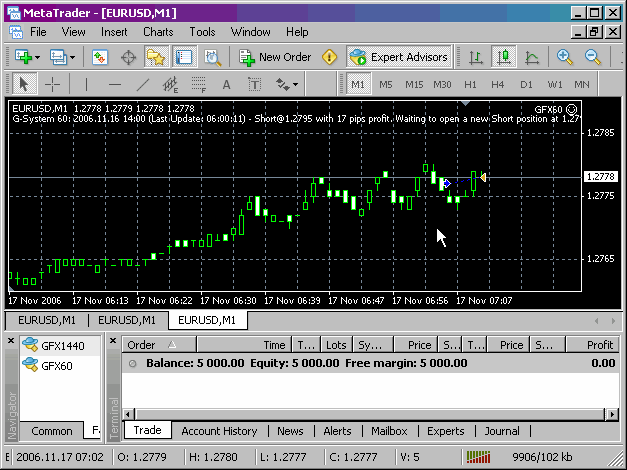Select the text label T tool
Image resolution: width=627 pixels, height=470 pixels.
(x=255, y=84)
